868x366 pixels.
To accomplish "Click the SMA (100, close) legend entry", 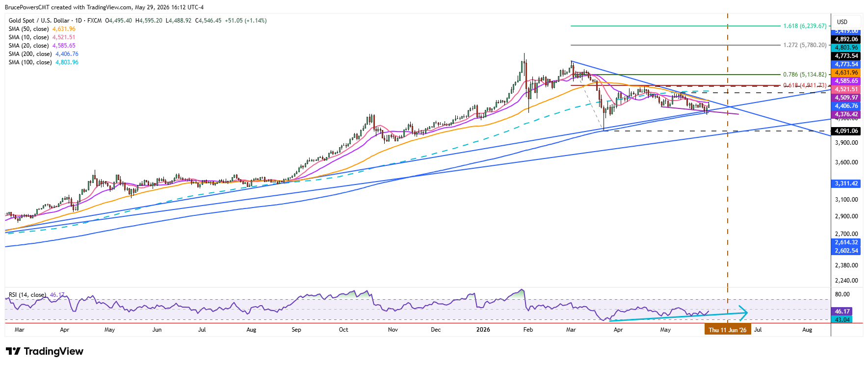I will pos(44,62).
